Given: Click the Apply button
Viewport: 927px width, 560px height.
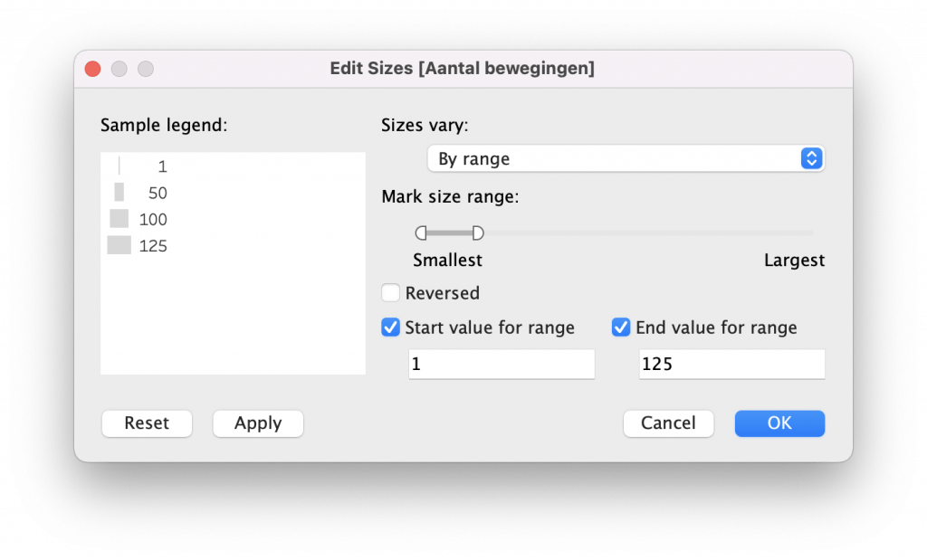Looking at the screenshot, I should (x=258, y=423).
